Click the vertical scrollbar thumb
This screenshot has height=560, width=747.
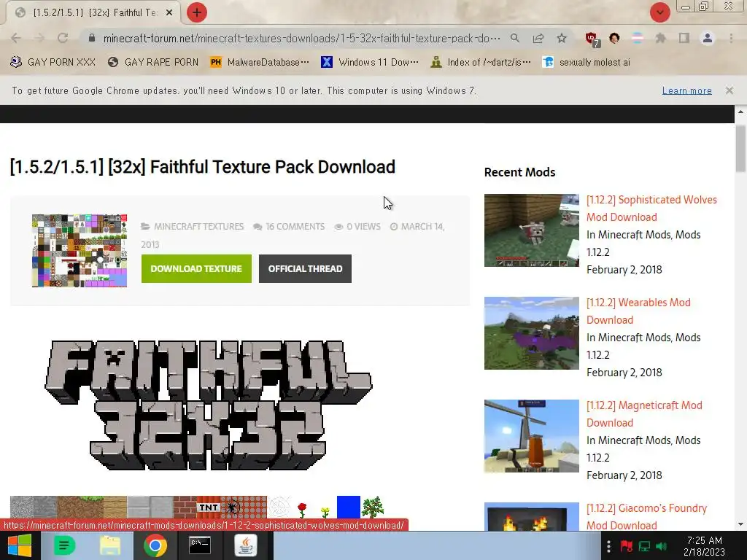click(x=740, y=149)
